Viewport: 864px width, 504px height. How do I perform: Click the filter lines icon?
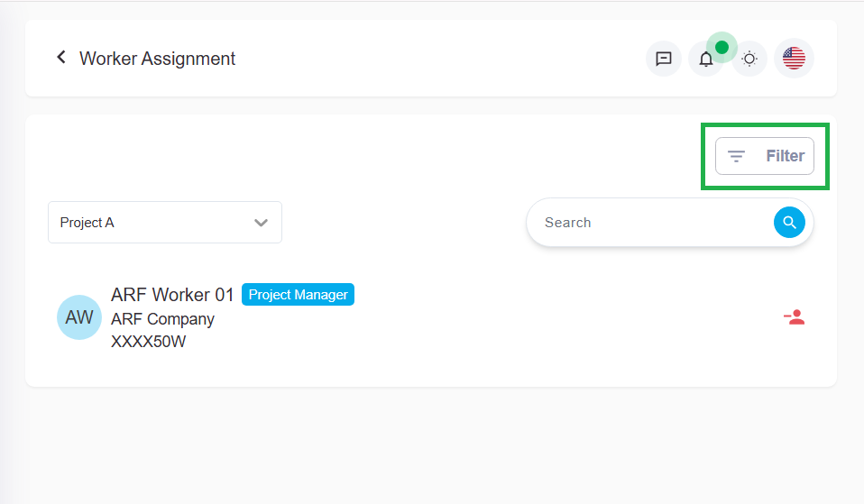click(736, 156)
